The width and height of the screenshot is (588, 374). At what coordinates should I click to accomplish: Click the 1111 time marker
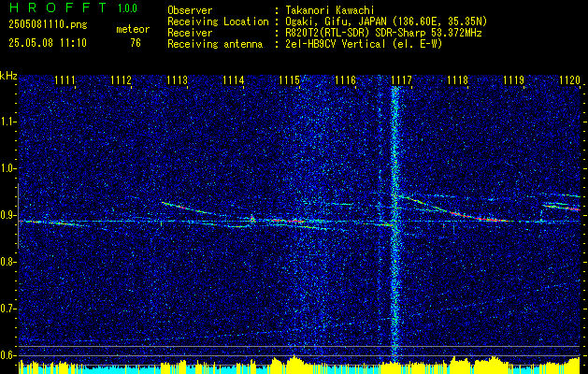pos(65,80)
